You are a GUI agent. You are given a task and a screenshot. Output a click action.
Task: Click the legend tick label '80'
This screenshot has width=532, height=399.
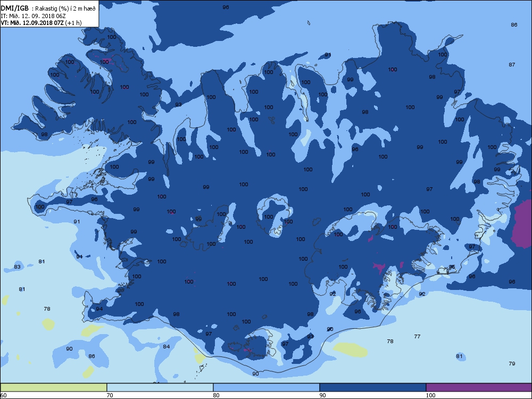pos(216,395)
